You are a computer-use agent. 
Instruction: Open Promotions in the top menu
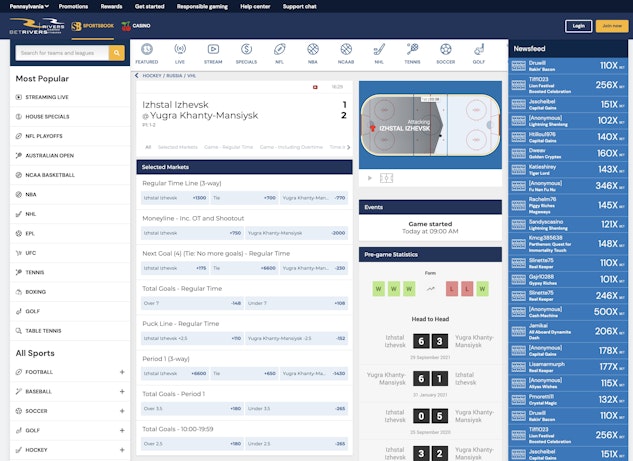click(x=73, y=6)
